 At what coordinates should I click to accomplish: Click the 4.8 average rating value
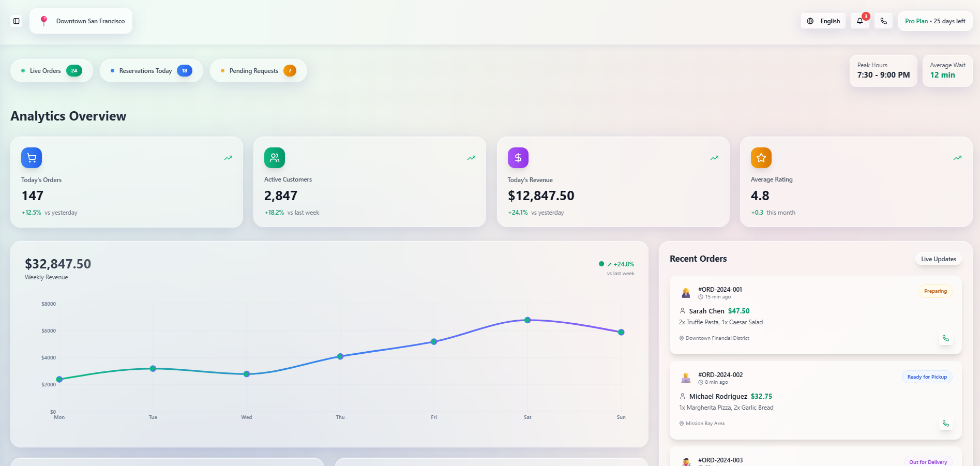[760, 196]
